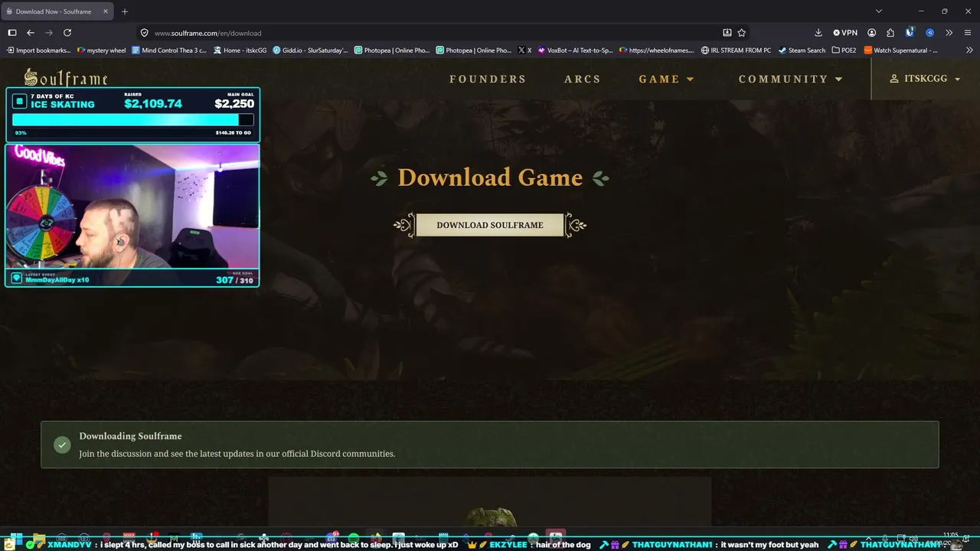Viewport: 980px width, 551px height.
Task: Open the Watch Supernatural bookmark
Action: point(900,51)
